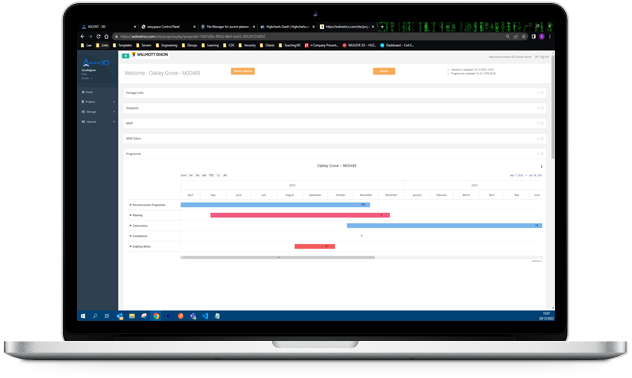
Task: Click the orange Delivery Reports button
Action: click(x=243, y=71)
